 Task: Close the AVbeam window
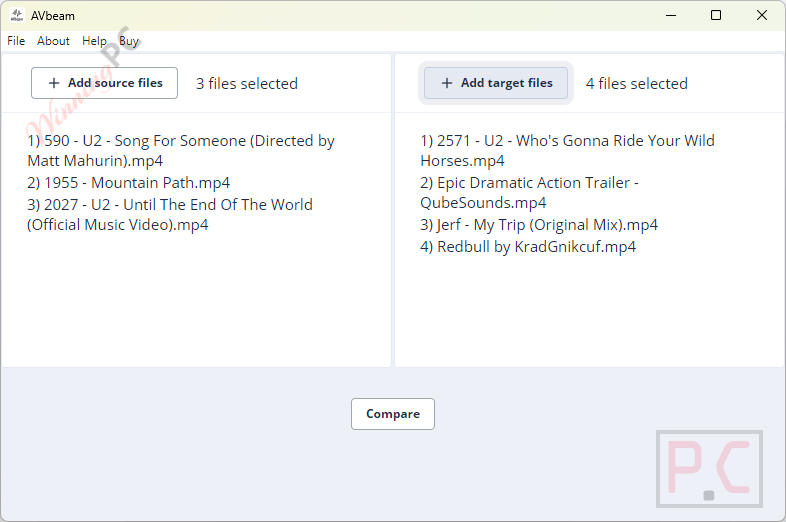click(761, 16)
